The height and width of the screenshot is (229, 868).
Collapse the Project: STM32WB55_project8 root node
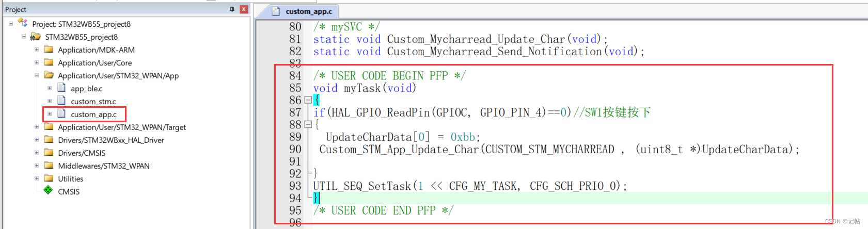pos(11,24)
